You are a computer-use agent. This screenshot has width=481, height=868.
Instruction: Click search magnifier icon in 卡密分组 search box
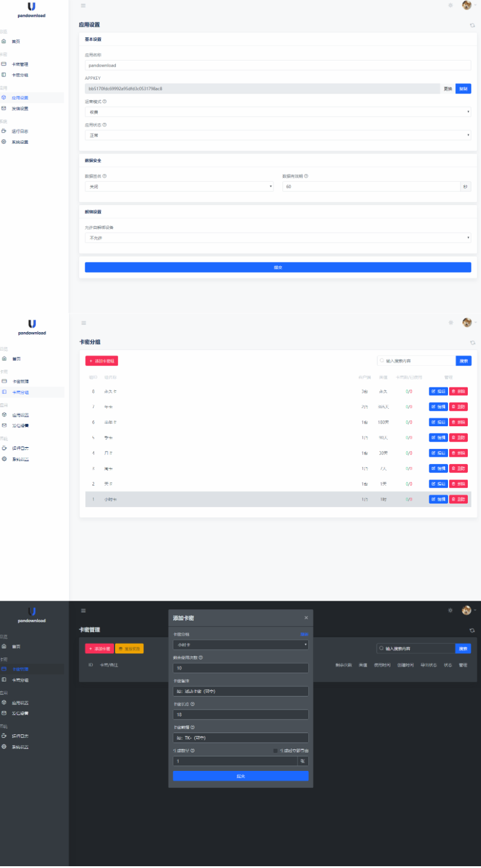(381, 361)
